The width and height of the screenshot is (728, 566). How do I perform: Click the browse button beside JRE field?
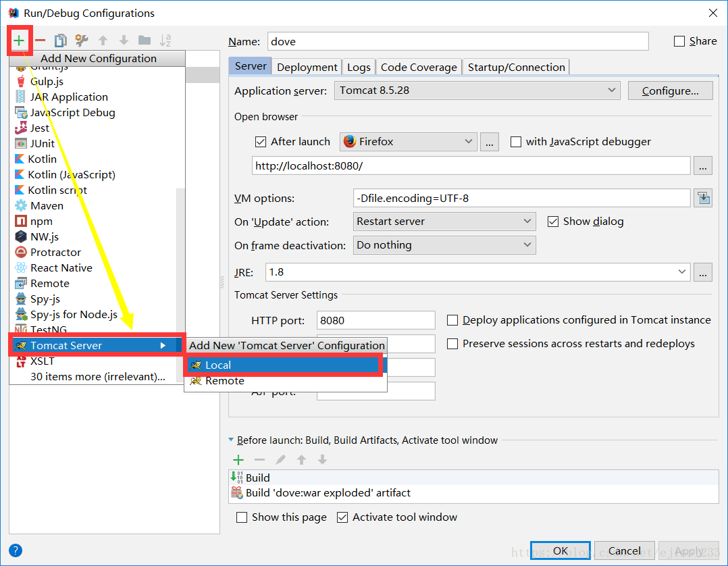tap(703, 272)
